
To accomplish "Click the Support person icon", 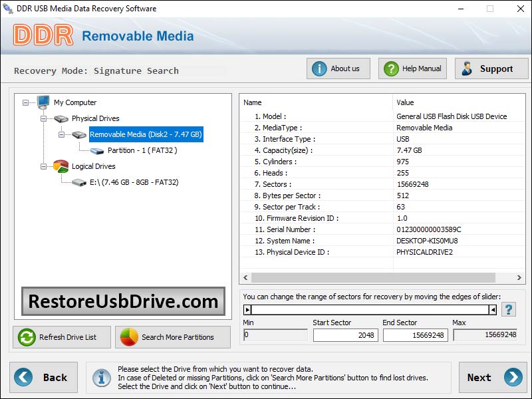I will [x=465, y=68].
